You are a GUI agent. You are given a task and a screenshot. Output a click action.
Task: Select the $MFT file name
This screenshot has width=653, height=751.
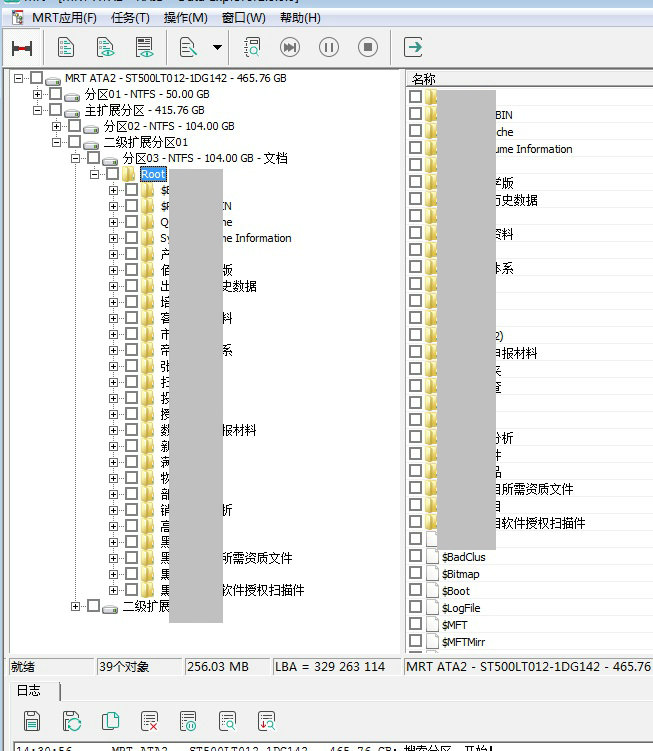[x=454, y=625]
